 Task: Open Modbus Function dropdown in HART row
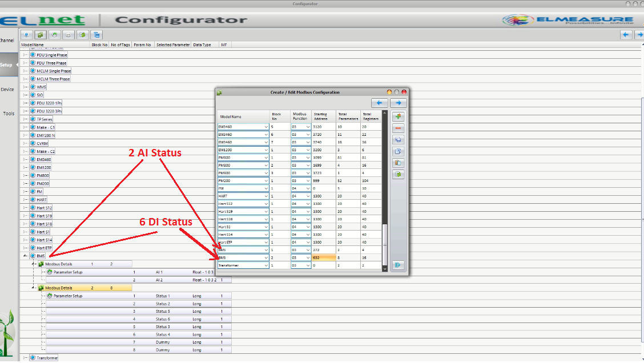click(x=308, y=196)
